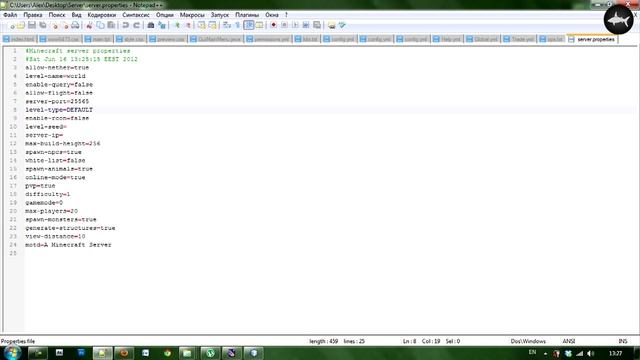
Task: Click the Save All toolbar icon
Action: pos(42,25)
